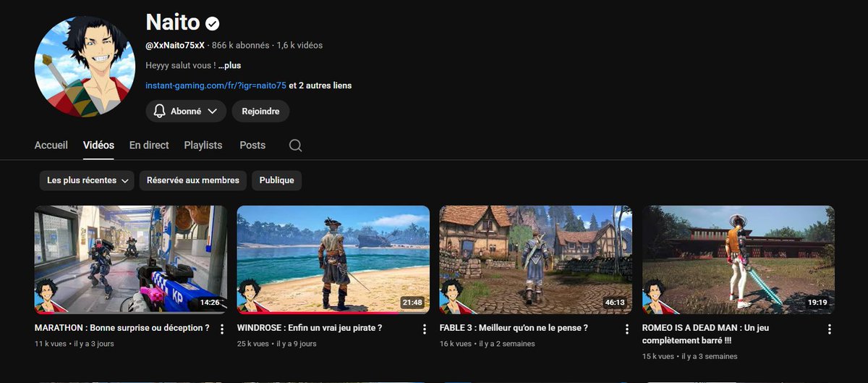The image size is (868, 383).
Task: Open the 'Les plus récentes' sort dropdown
Action: point(87,180)
